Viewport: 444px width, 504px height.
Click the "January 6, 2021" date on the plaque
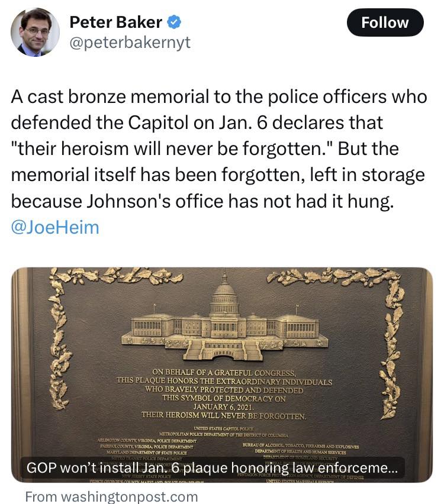[x=224, y=407]
